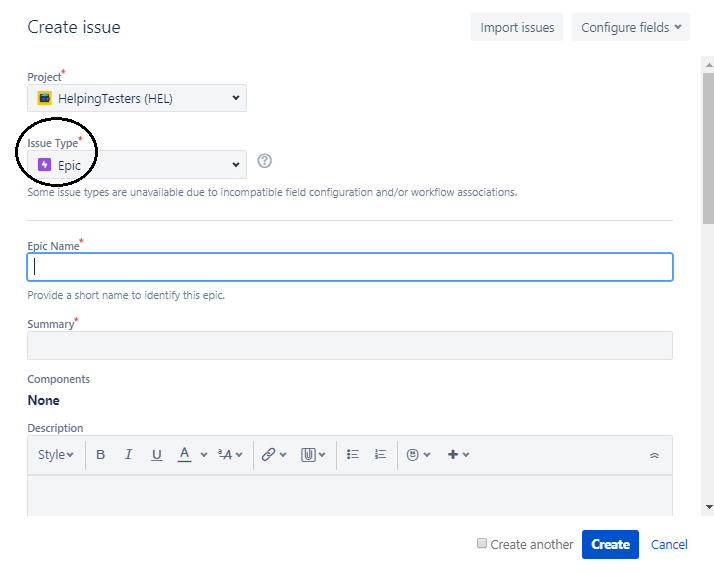Viewport: 714px width, 572px height.
Task: Enable the Create another checkbox
Action: (482, 543)
